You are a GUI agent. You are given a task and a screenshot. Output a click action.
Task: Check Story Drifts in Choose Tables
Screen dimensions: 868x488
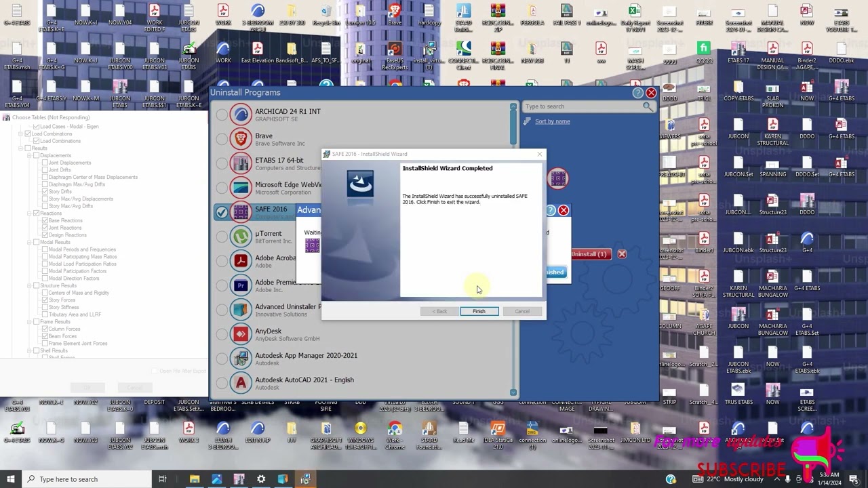pos(45,192)
